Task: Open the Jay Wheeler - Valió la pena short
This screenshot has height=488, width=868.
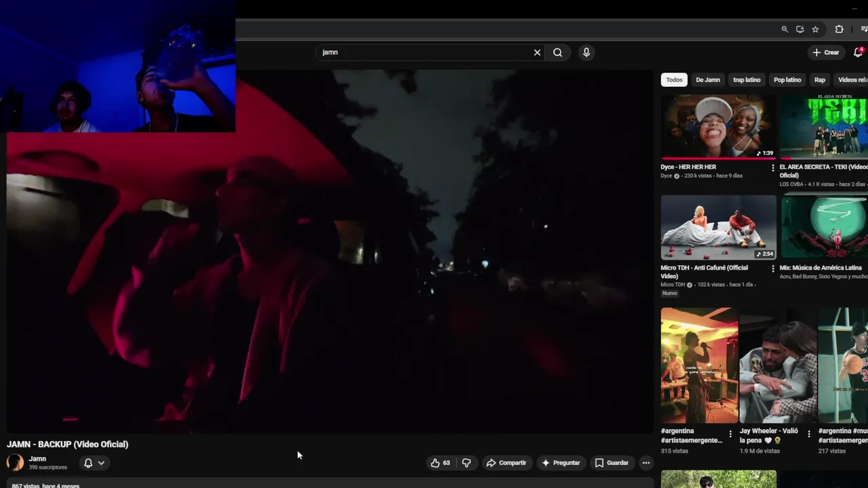Action: [x=778, y=366]
